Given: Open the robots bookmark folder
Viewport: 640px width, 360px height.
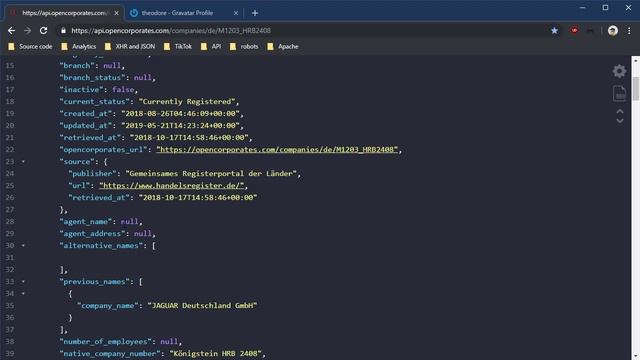Looking at the screenshot, I should pos(244,47).
